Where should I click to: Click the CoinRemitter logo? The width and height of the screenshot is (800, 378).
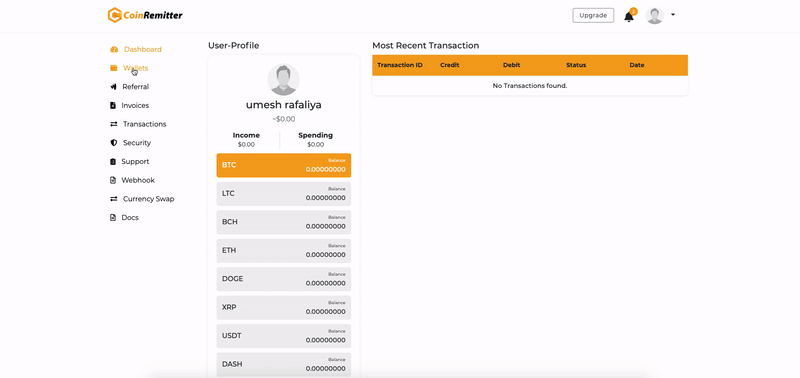tap(145, 15)
